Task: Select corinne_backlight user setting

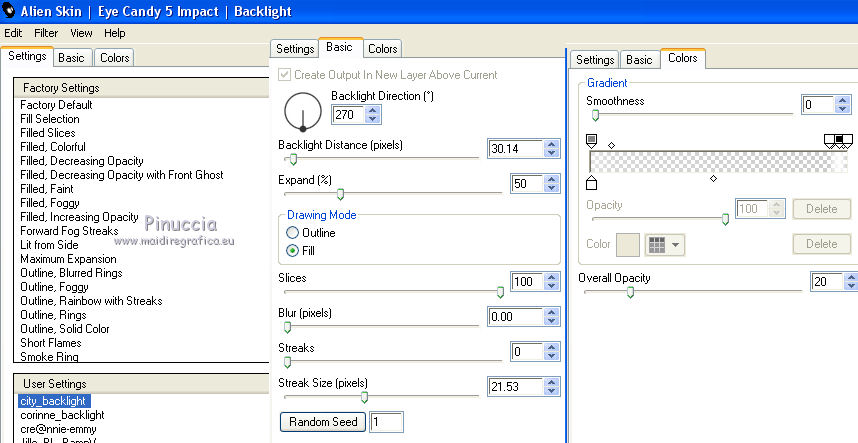Action: pos(62,415)
